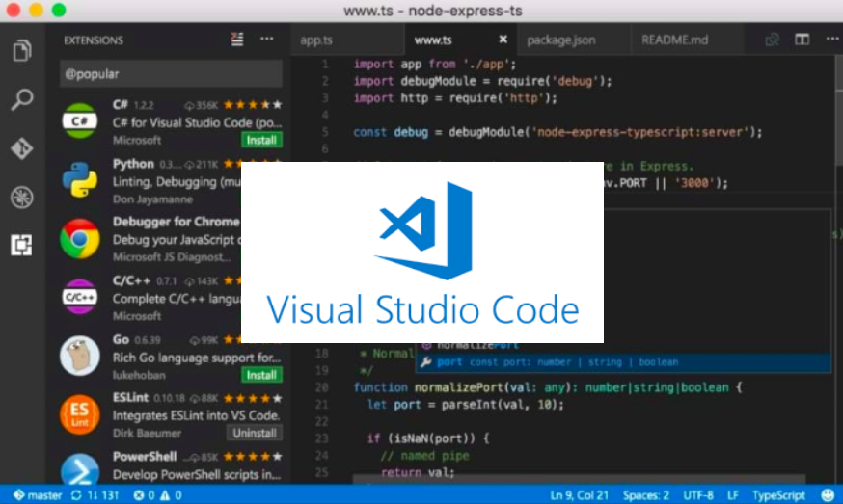Click the yellow minimize window button
The image size is (843, 504).
tap(36, 11)
